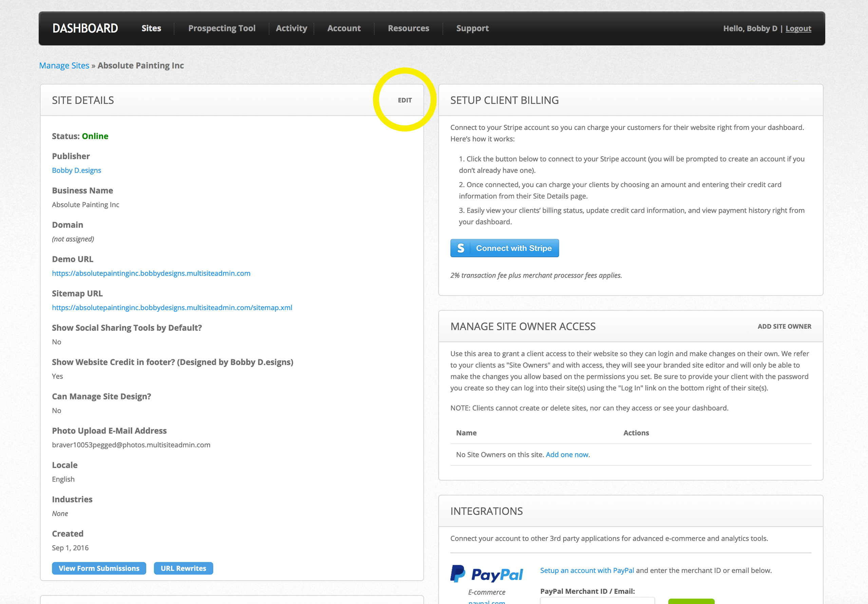Click the 'Add one now' link
The image size is (868, 604).
click(567, 455)
